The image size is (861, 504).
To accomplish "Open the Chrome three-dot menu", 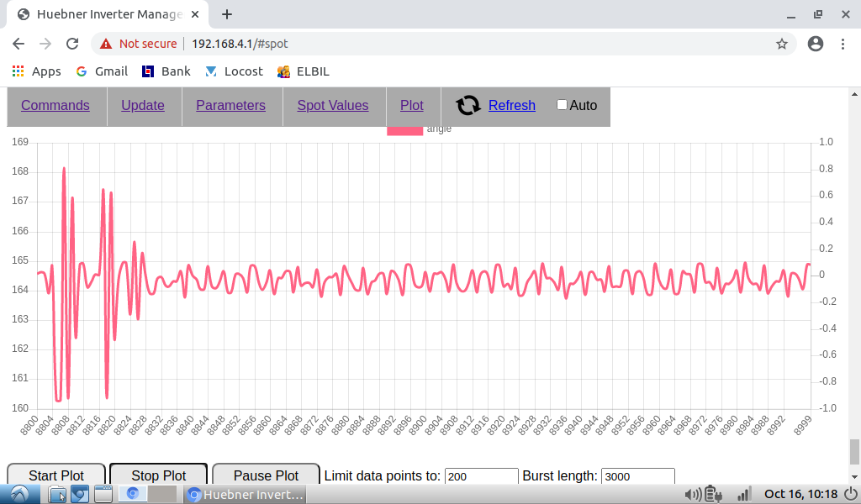I will [x=843, y=44].
